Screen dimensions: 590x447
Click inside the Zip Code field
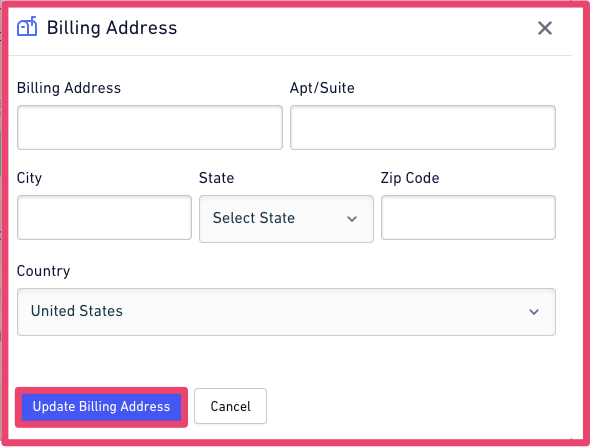point(468,217)
